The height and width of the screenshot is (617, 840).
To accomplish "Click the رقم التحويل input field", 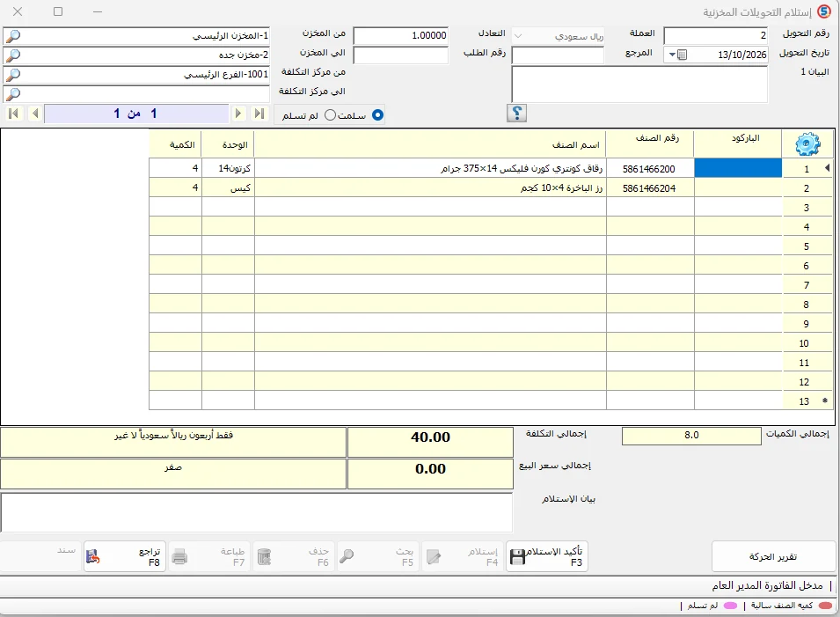I will coord(715,36).
